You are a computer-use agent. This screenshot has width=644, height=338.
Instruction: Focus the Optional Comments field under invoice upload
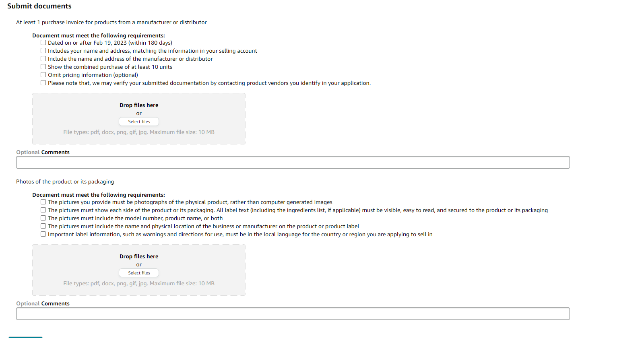(x=293, y=163)
